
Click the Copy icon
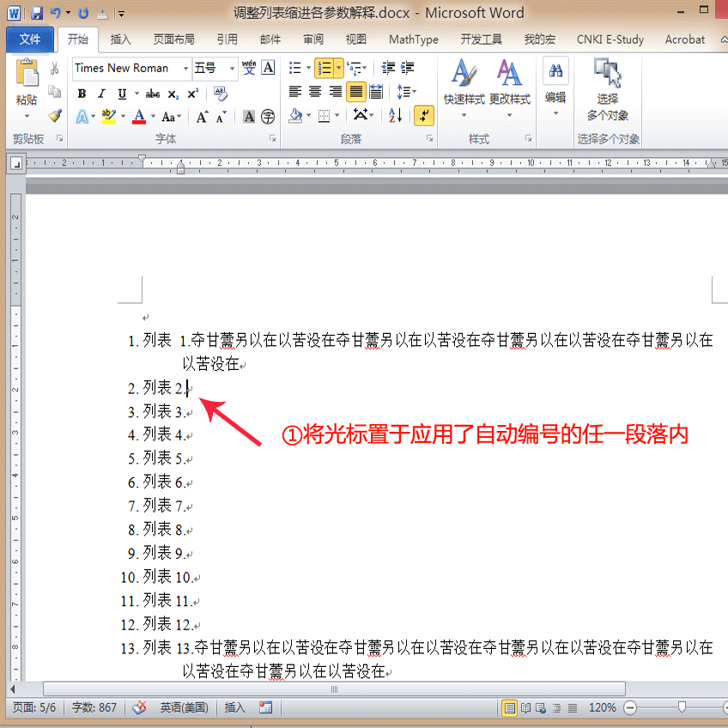tap(54, 92)
